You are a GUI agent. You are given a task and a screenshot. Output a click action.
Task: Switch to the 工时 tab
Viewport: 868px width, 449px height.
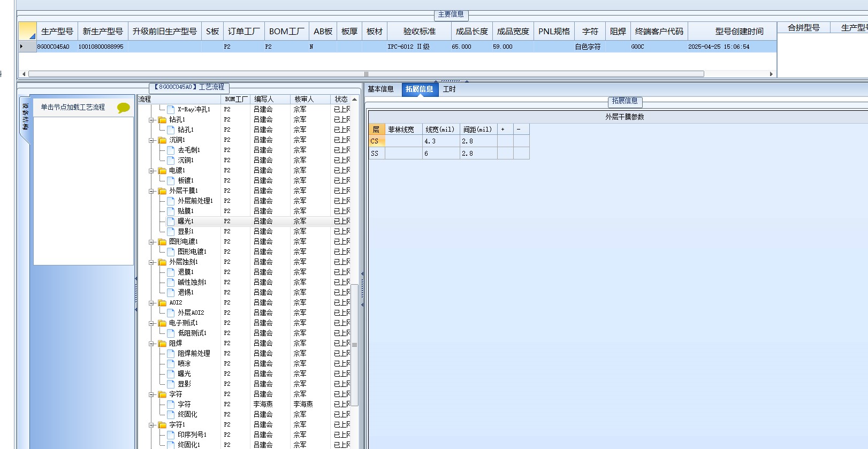pos(450,89)
